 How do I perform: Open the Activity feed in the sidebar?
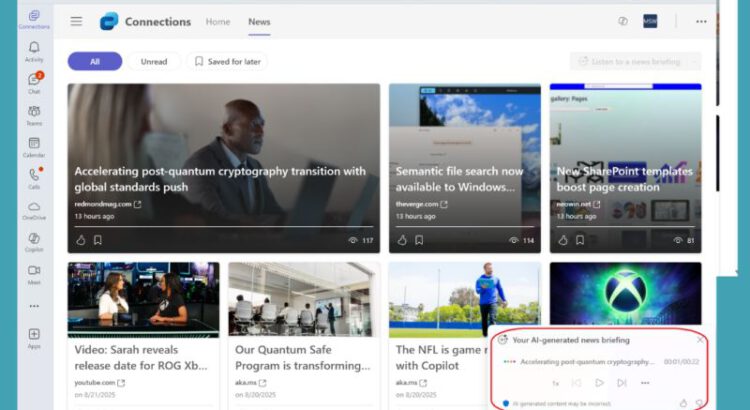(34, 52)
